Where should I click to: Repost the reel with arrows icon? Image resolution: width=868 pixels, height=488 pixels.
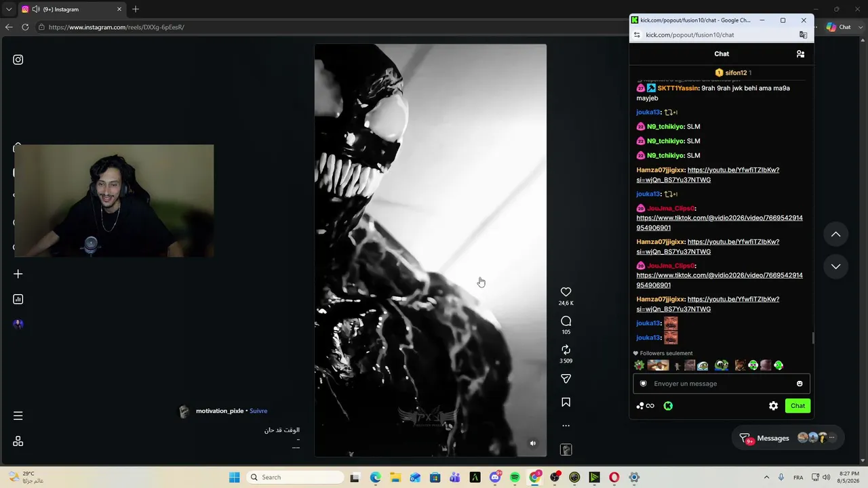click(x=566, y=350)
